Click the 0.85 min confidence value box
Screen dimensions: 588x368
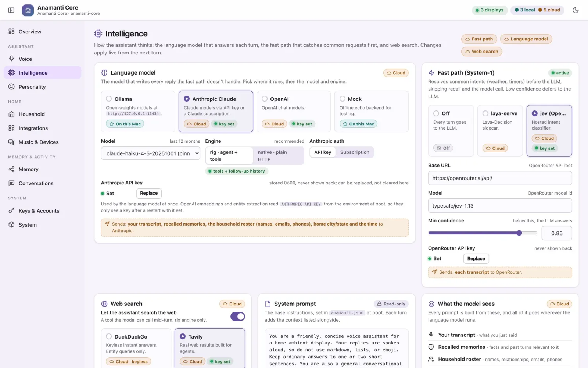[x=557, y=233]
